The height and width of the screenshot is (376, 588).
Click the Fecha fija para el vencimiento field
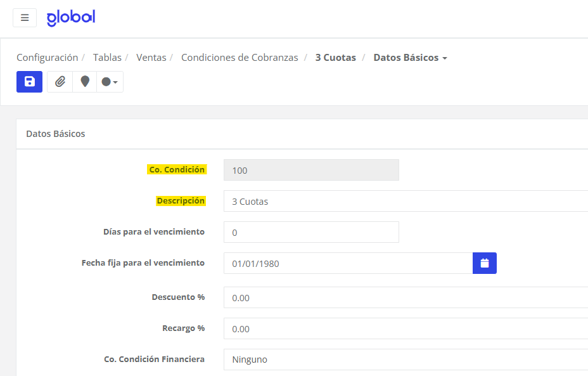[348, 263]
